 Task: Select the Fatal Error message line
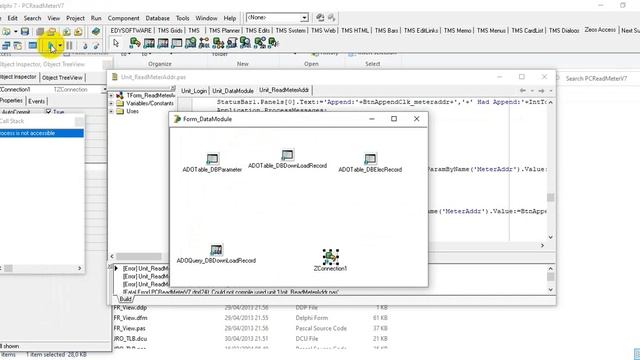coord(231,292)
